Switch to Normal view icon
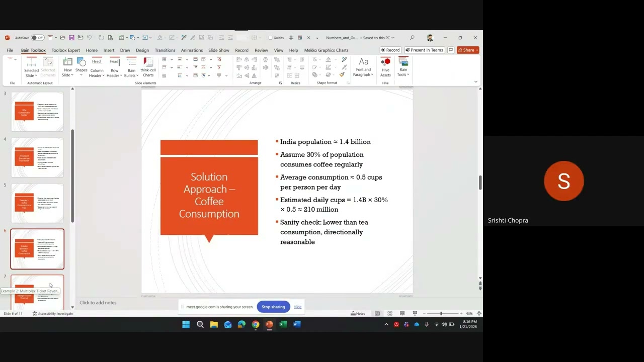Screen dimensions: 644x362 tap(377, 314)
